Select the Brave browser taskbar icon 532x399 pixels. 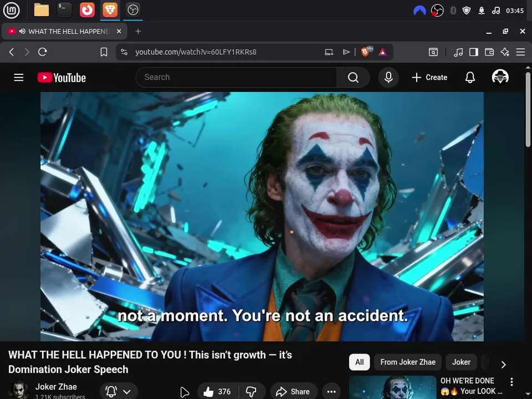coord(110,10)
